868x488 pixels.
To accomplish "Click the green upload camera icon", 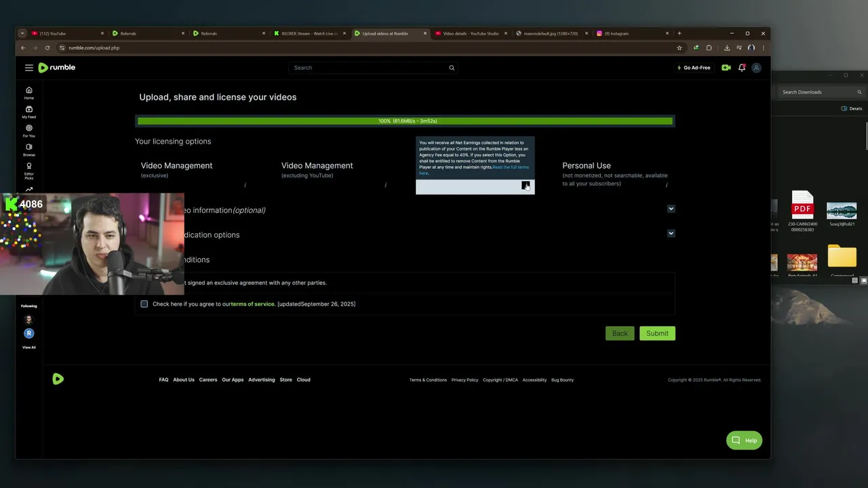I will click(726, 68).
